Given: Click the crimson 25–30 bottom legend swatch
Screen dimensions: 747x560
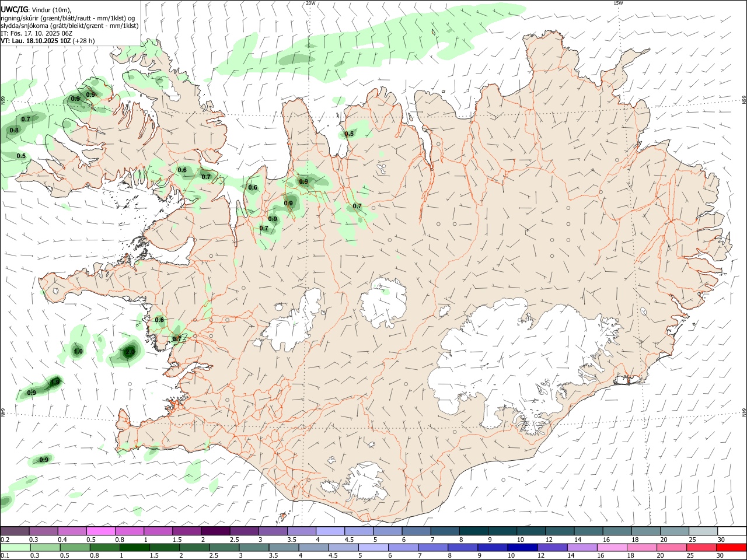Looking at the screenshot, I should [701, 547].
